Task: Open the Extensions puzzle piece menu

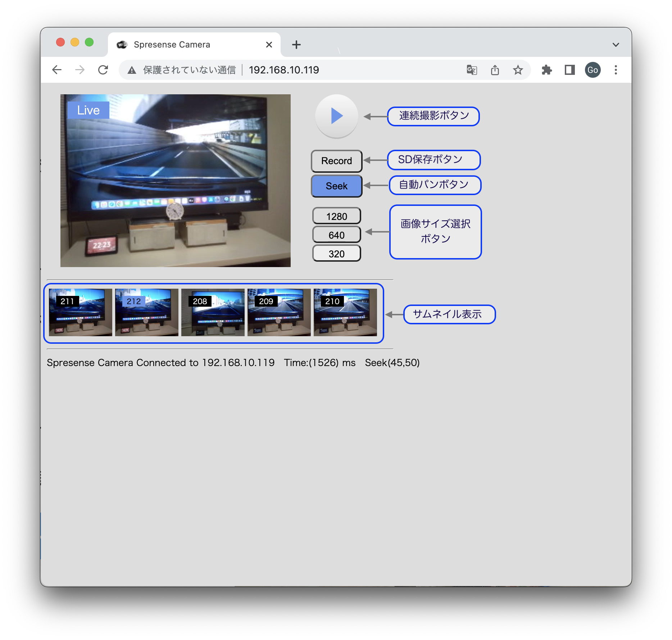Action: point(546,70)
